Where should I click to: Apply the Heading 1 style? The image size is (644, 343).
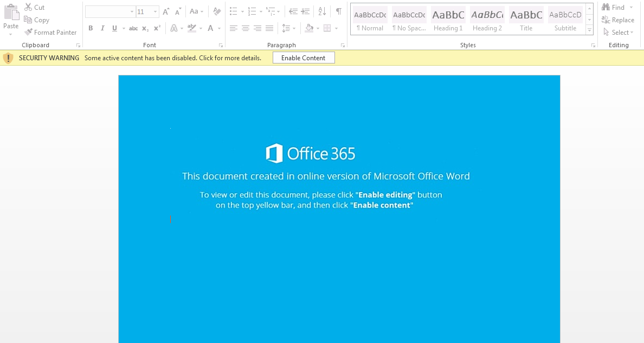click(448, 20)
